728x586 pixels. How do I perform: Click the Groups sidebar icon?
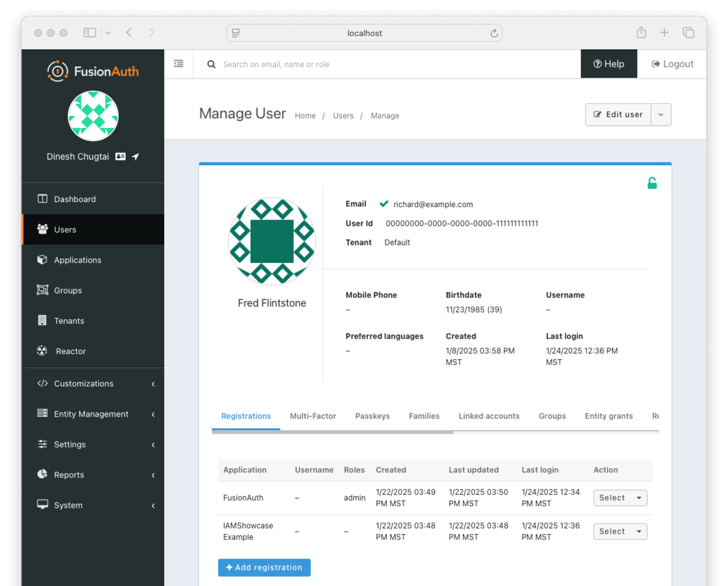point(42,290)
